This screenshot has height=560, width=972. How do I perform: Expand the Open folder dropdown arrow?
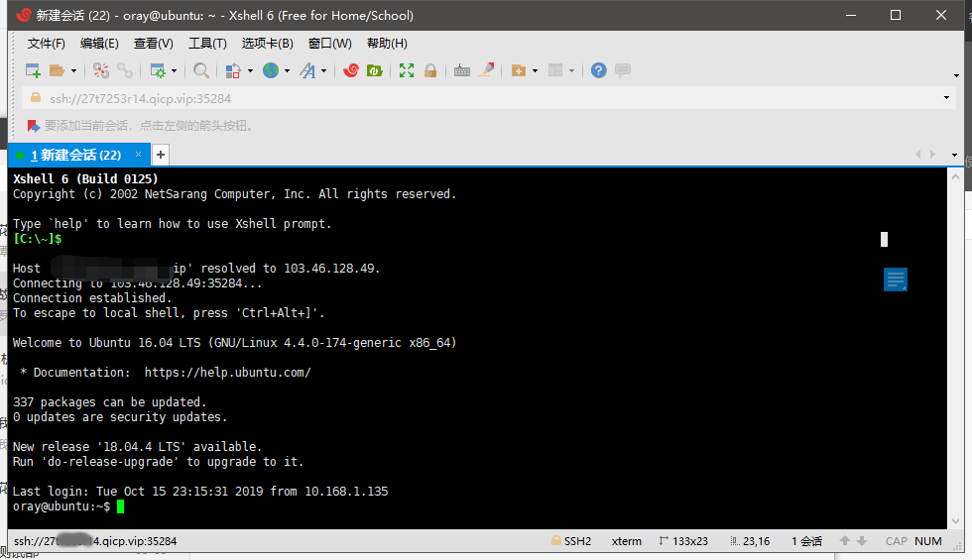73,71
